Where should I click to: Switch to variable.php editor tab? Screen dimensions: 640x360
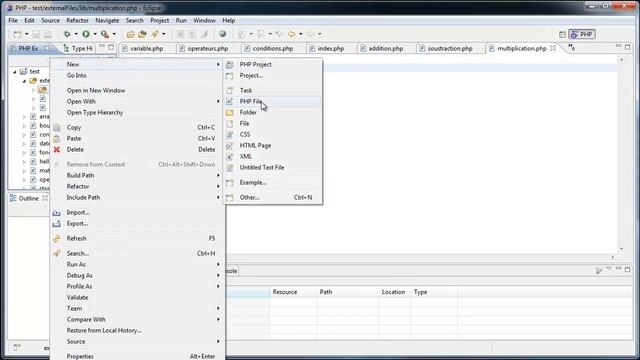click(x=146, y=48)
